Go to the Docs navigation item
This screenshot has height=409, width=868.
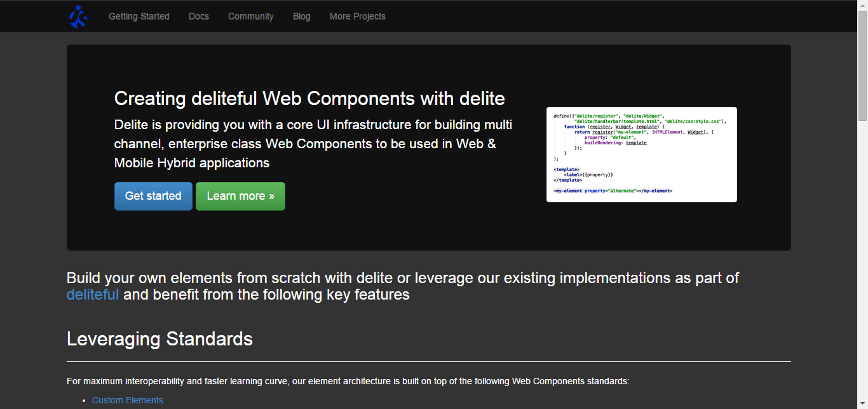pos(199,17)
